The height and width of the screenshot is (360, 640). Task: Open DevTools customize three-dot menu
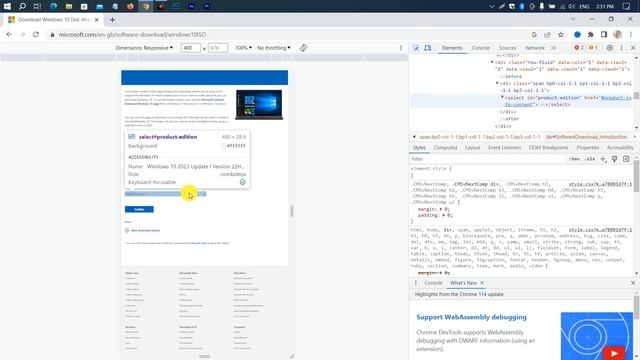click(622, 48)
